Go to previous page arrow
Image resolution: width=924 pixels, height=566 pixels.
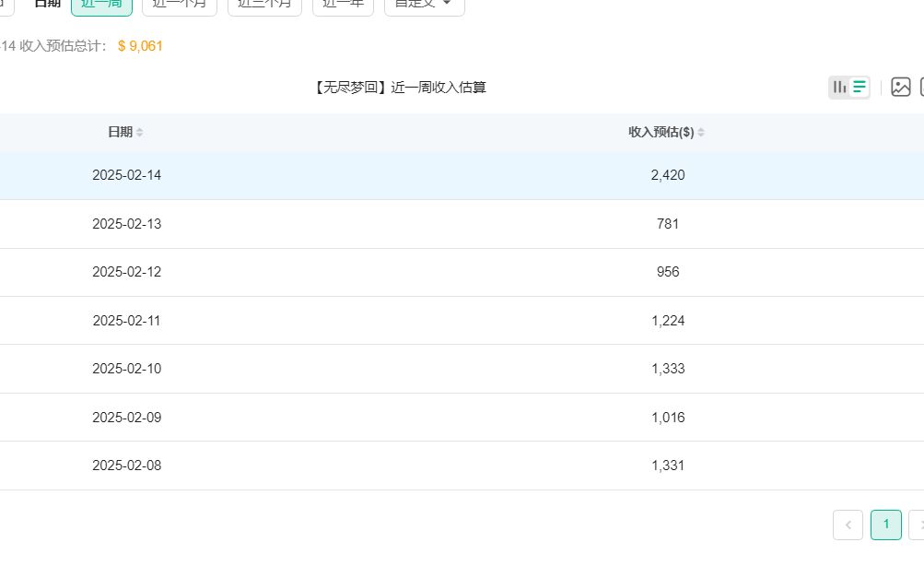click(x=848, y=525)
